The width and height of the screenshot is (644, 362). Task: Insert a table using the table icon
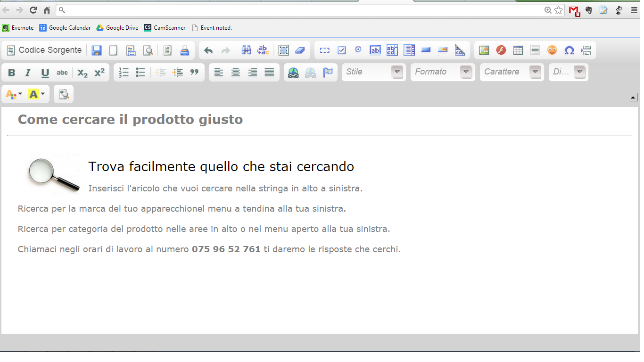pos(518,50)
